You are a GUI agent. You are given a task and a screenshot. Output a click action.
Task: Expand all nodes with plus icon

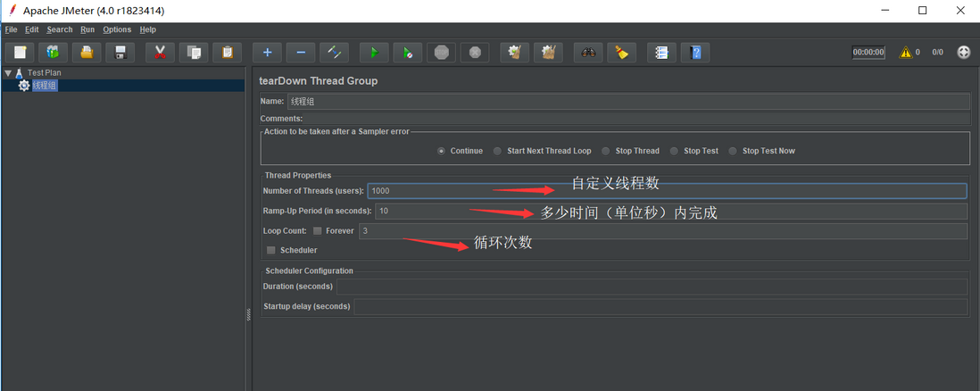click(268, 53)
